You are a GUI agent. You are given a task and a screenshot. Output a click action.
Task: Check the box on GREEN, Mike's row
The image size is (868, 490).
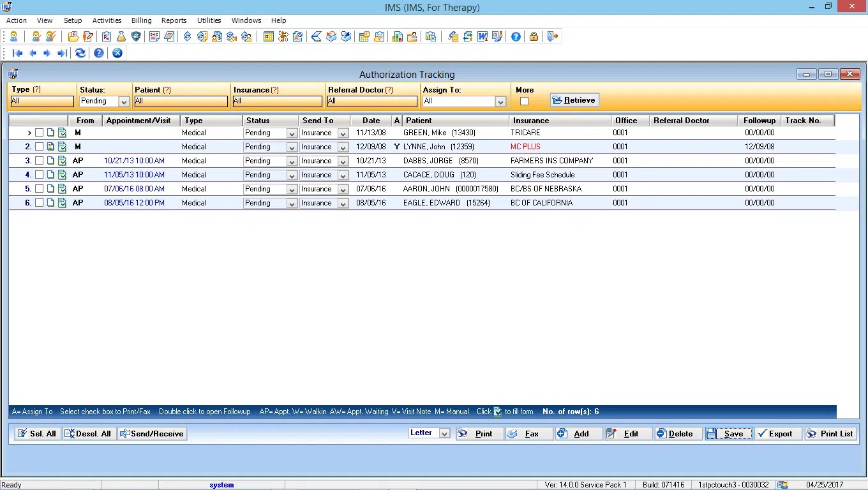[x=40, y=133]
